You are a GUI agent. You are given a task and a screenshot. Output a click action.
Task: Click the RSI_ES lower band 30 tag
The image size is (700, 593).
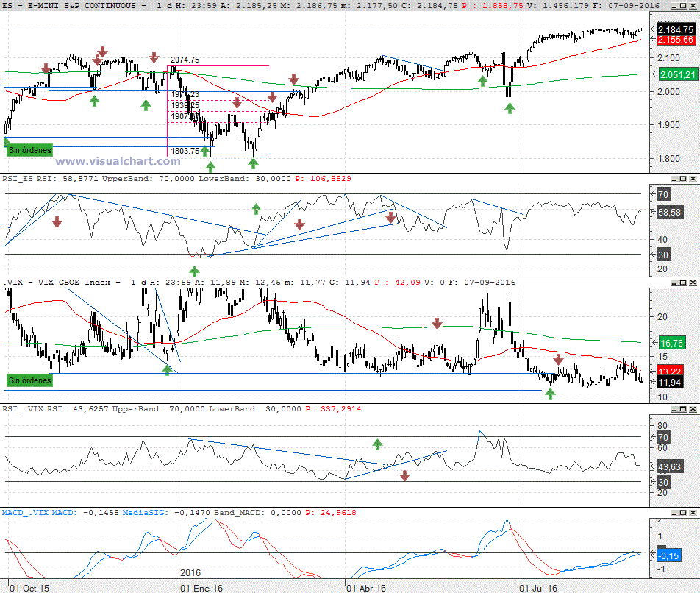click(663, 255)
